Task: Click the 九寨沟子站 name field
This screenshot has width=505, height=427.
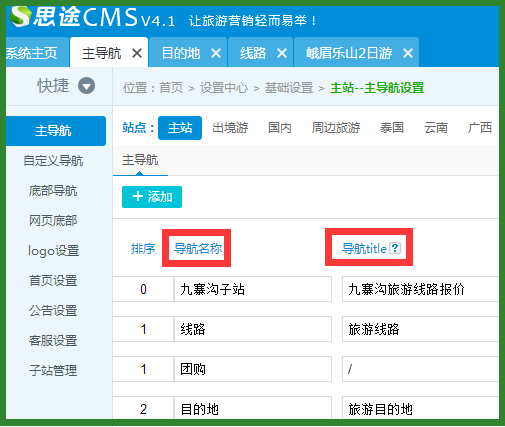Action: pyautogui.click(x=253, y=289)
